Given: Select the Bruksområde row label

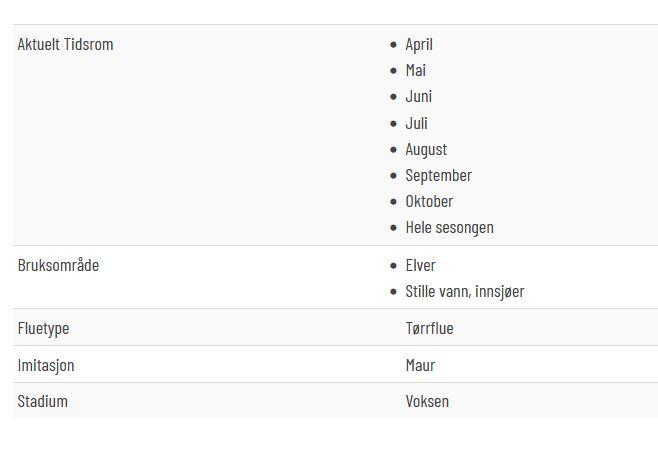Looking at the screenshot, I should (58, 266).
